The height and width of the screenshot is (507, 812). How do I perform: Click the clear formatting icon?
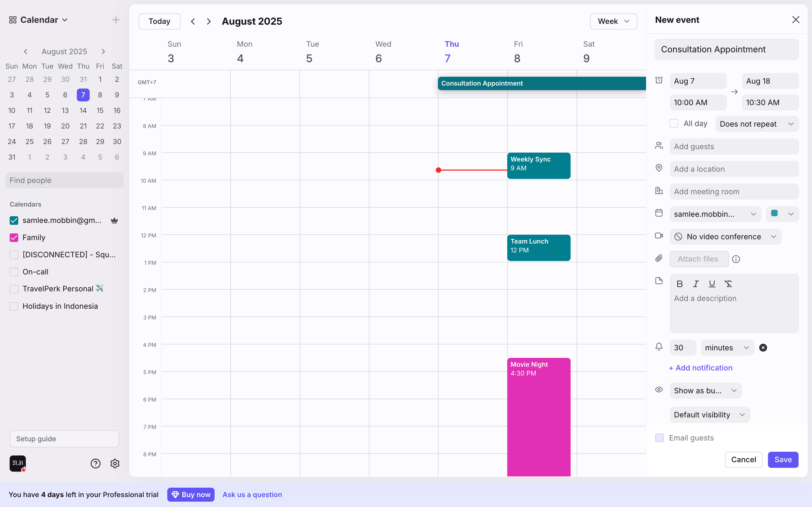click(x=728, y=284)
